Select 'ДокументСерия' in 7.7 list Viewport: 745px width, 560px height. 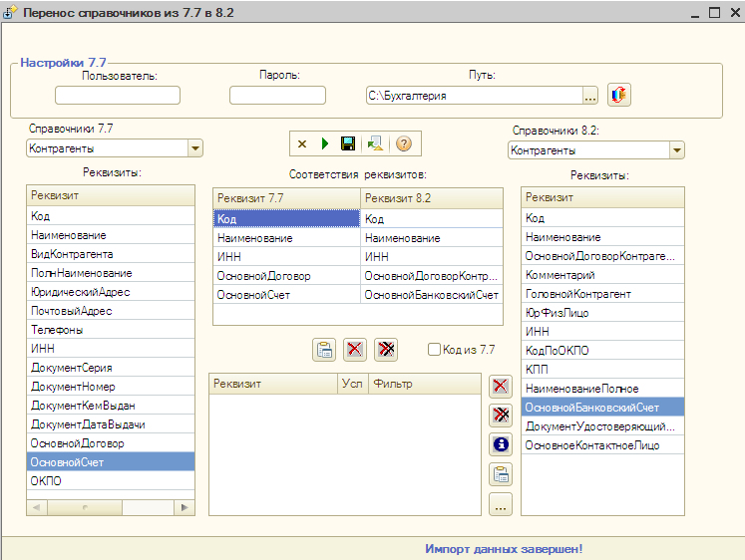[111, 368]
